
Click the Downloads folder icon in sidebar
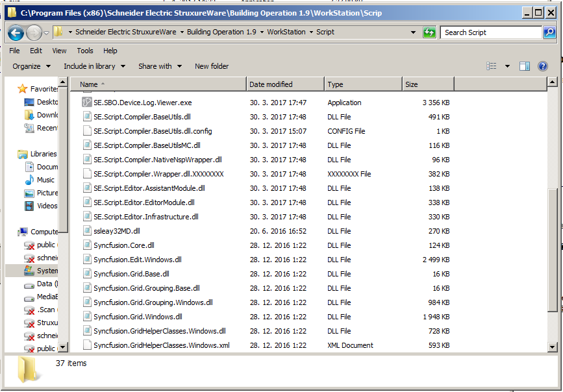pos(29,115)
